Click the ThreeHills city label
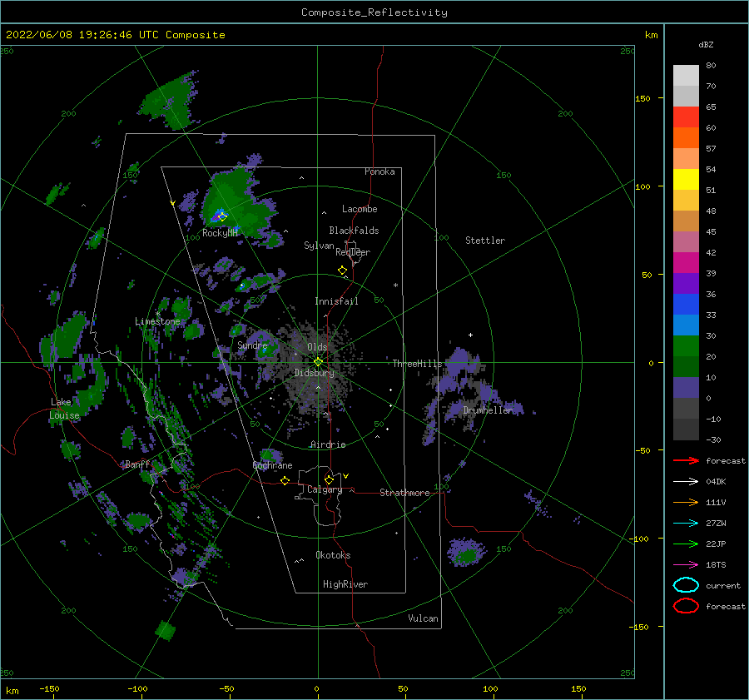The height and width of the screenshot is (700, 749). point(418,364)
